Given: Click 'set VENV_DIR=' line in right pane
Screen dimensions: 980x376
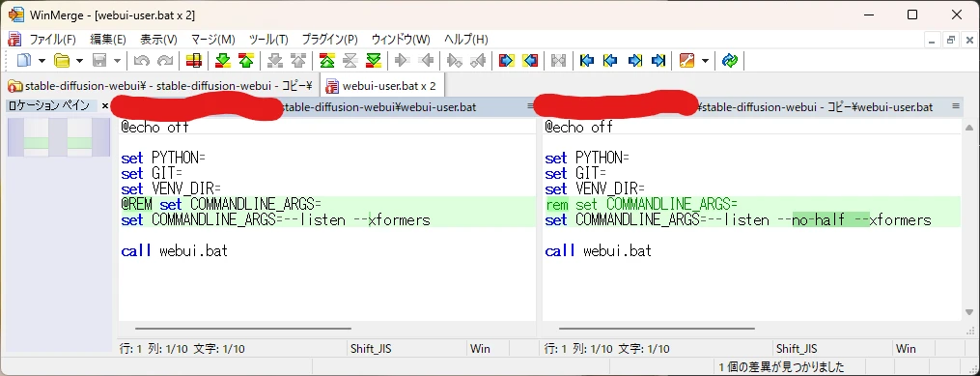Looking at the screenshot, I should tap(595, 188).
